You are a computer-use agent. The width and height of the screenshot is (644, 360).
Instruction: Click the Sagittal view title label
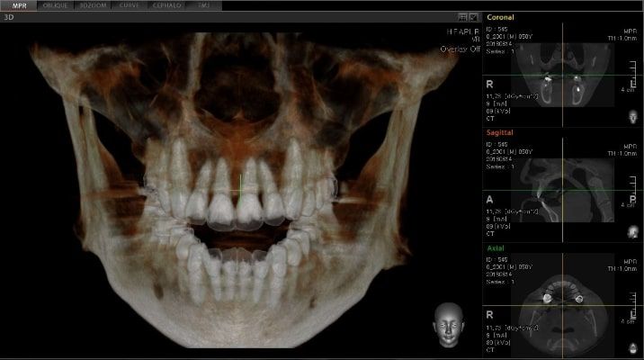(500, 132)
